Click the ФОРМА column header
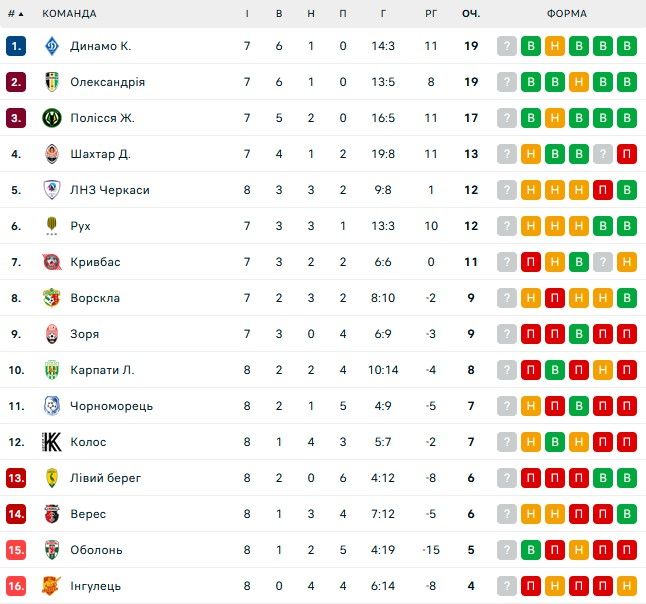Image resolution: width=646 pixels, height=604 pixels. (x=567, y=14)
